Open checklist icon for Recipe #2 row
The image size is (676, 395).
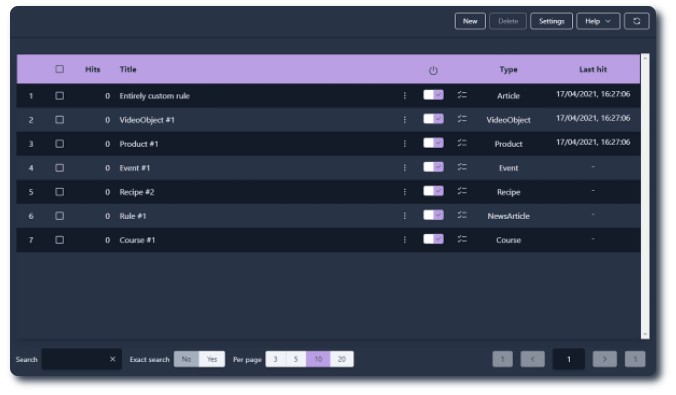[x=462, y=191]
